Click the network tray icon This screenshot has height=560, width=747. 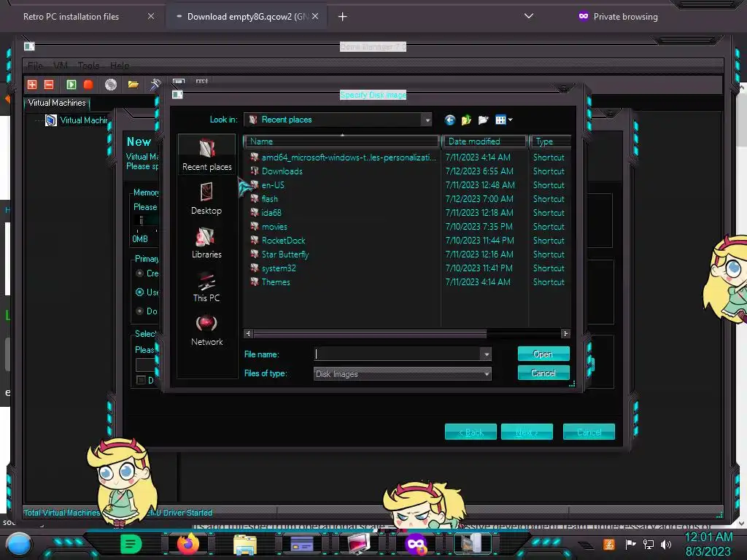point(649,544)
